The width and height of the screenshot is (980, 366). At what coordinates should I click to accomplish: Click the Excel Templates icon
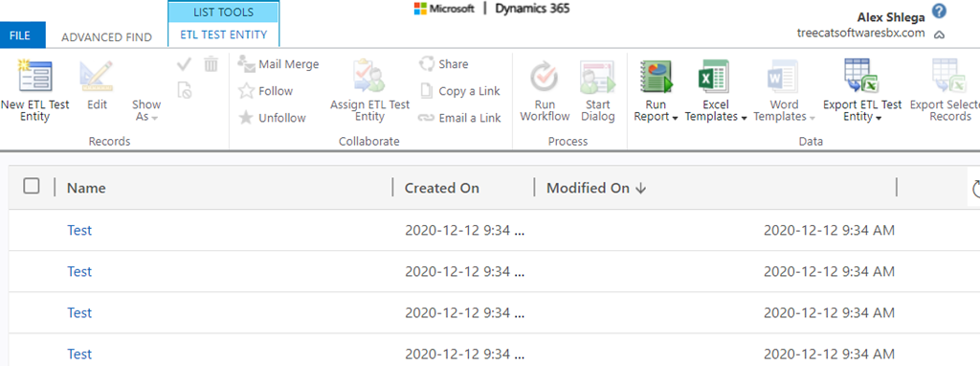tap(713, 77)
